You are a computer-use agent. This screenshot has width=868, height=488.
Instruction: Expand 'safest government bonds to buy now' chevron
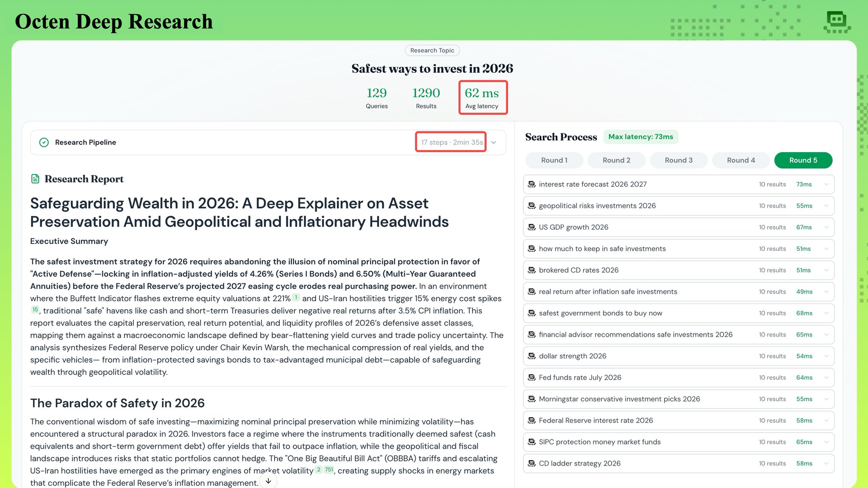(826, 313)
